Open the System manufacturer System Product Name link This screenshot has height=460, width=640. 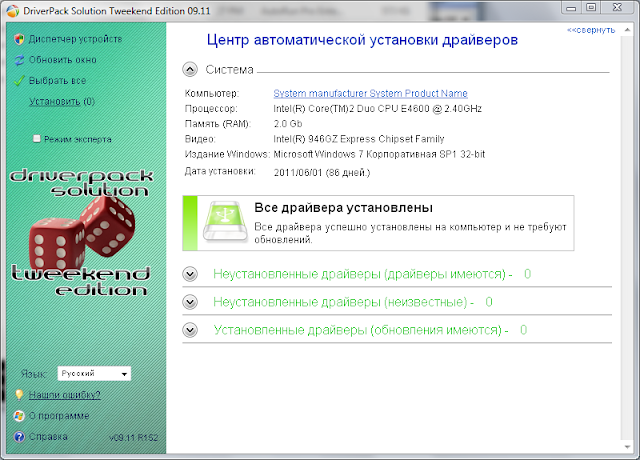pyautogui.click(x=370, y=93)
